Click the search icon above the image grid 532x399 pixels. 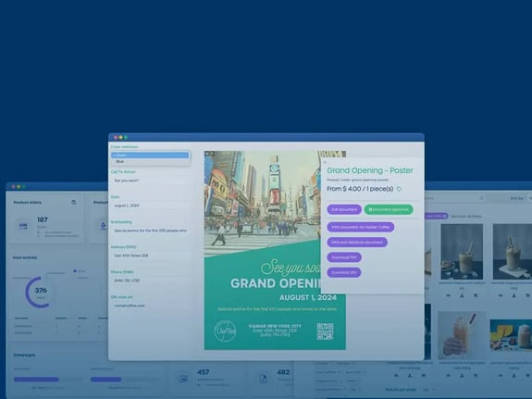pos(481,198)
